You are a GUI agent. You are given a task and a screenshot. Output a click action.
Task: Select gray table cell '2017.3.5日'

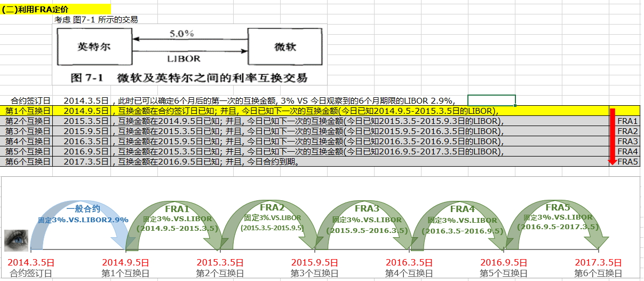(82, 161)
